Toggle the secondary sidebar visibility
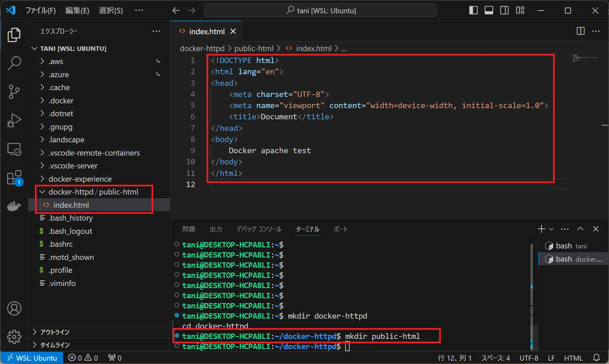 (504, 11)
